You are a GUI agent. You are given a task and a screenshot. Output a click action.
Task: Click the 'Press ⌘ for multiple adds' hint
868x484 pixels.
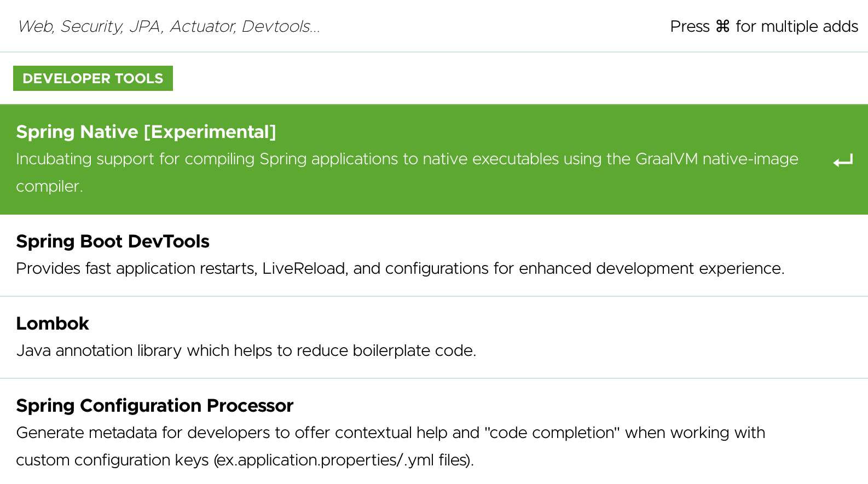764,26
